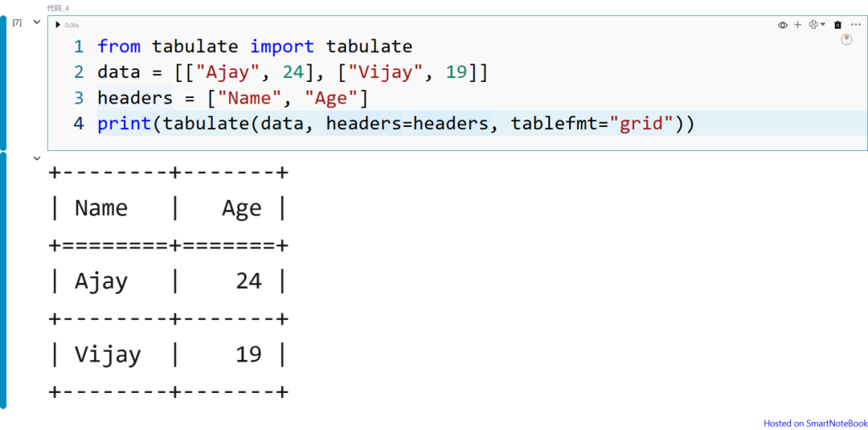Add a new cell with plus icon
The width and height of the screenshot is (868, 430).
click(x=798, y=25)
